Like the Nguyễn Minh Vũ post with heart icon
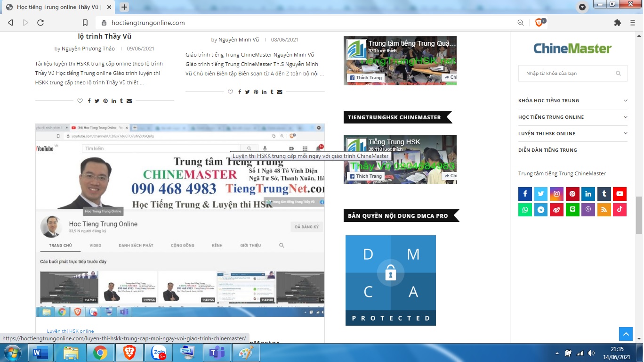 click(230, 92)
